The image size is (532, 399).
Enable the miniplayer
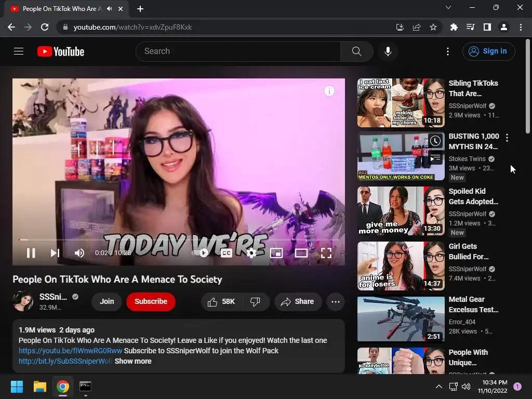click(276, 253)
